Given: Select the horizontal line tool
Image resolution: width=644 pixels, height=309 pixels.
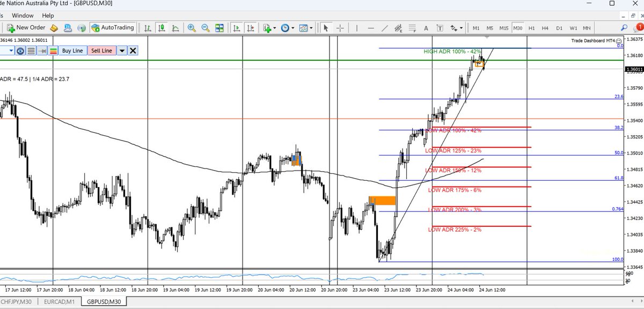Looking at the screenshot, I should point(370,27).
